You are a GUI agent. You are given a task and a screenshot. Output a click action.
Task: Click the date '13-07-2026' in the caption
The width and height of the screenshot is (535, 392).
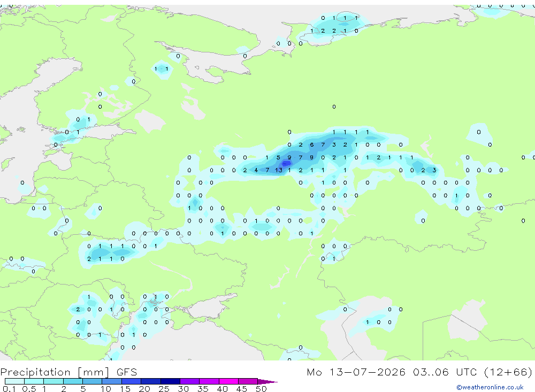coord(368,372)
